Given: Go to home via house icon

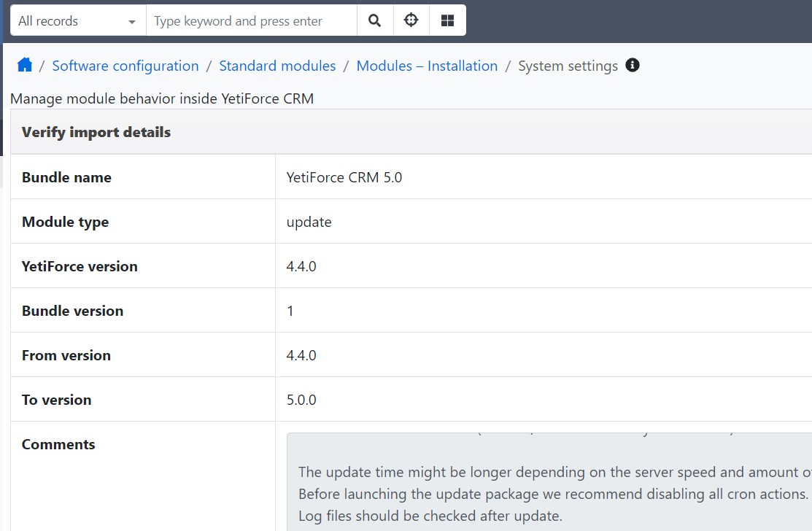Looking at the screenshot, I should [24, 65].
